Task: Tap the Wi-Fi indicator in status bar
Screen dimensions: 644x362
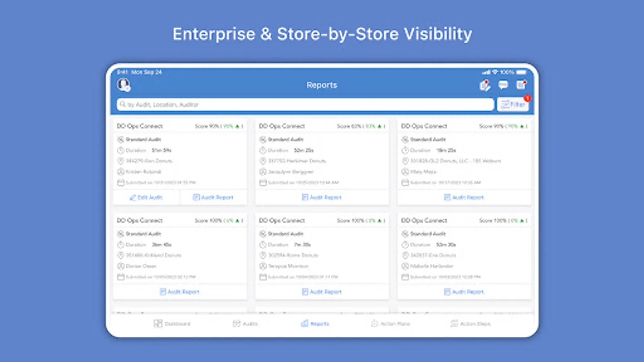Action: click(x=495, y=72)
